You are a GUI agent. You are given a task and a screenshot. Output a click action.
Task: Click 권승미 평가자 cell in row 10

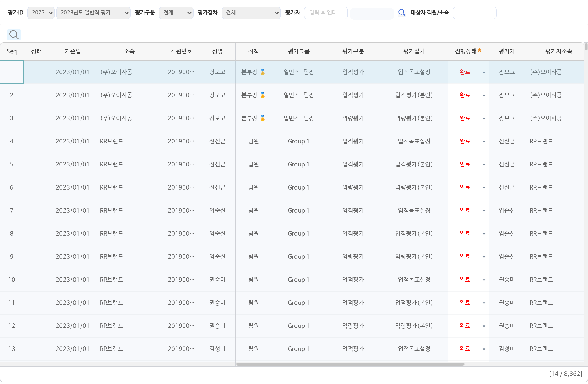[507, 280]
